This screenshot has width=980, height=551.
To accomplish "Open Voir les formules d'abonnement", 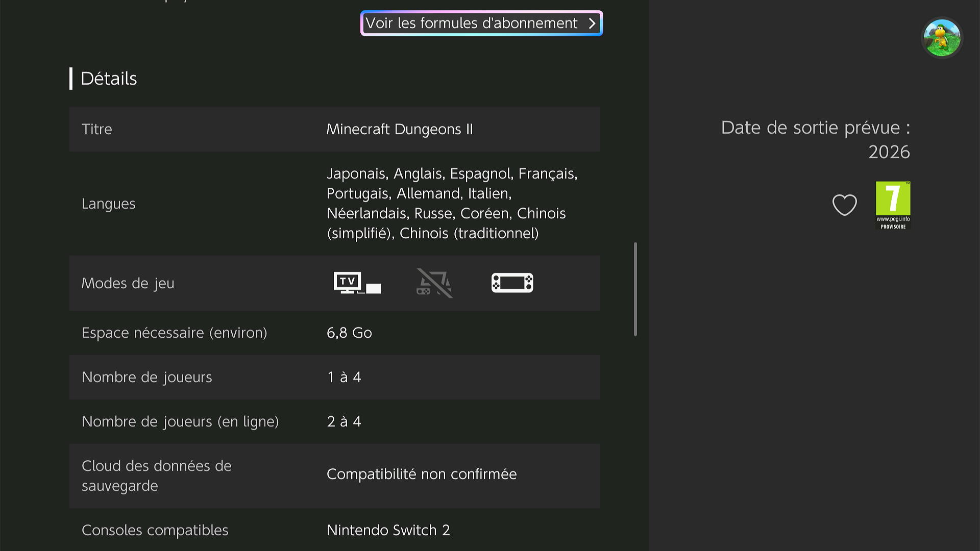I will click(472, 23).
